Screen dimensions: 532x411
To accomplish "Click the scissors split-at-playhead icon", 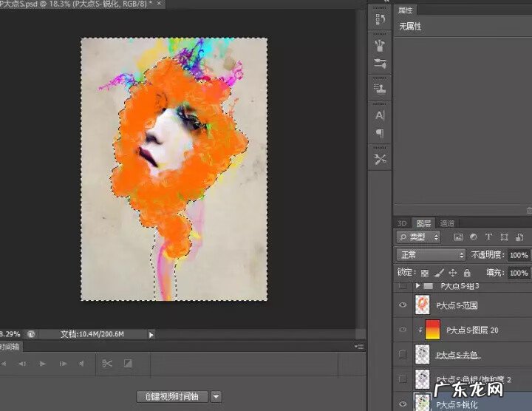I will 107,364.
